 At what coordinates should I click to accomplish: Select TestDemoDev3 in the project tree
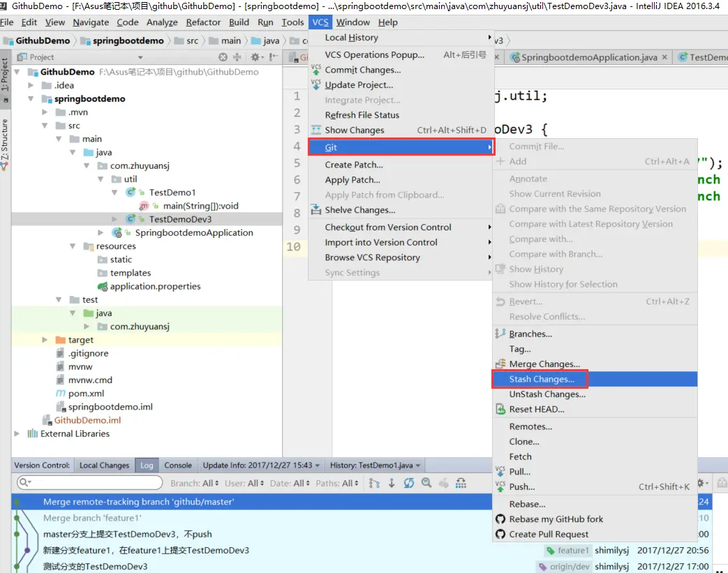180,219
